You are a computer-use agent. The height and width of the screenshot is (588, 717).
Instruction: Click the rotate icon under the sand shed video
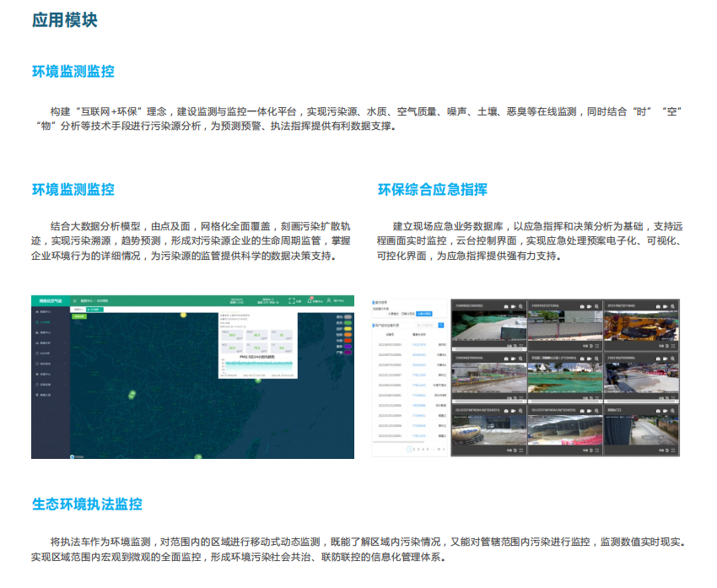591,450
